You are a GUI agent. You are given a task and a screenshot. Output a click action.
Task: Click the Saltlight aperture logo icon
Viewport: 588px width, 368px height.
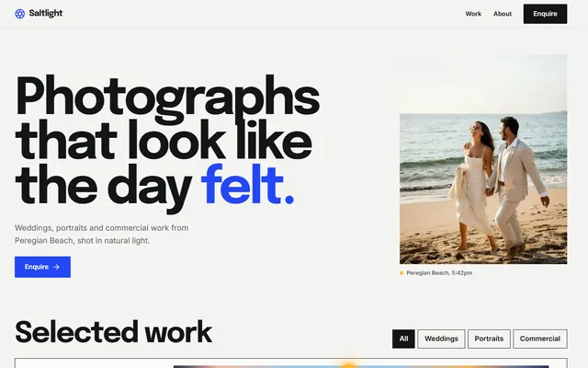[20, 14]
